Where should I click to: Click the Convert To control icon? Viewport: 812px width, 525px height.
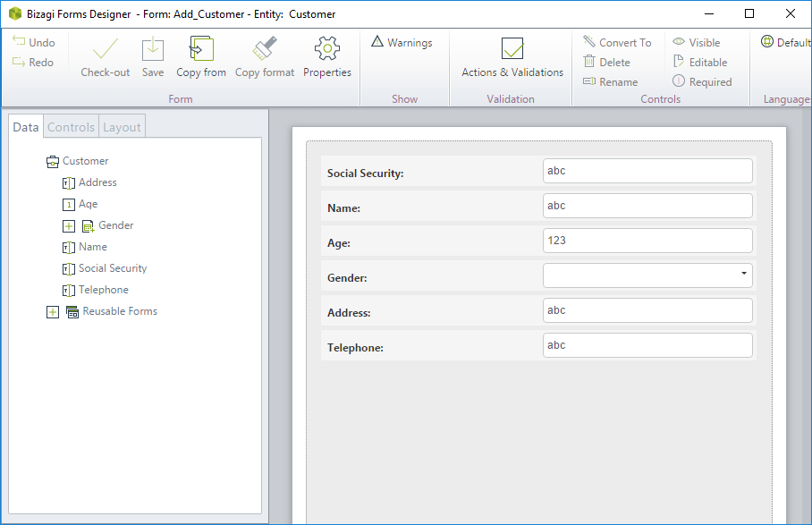pos(588,41)
